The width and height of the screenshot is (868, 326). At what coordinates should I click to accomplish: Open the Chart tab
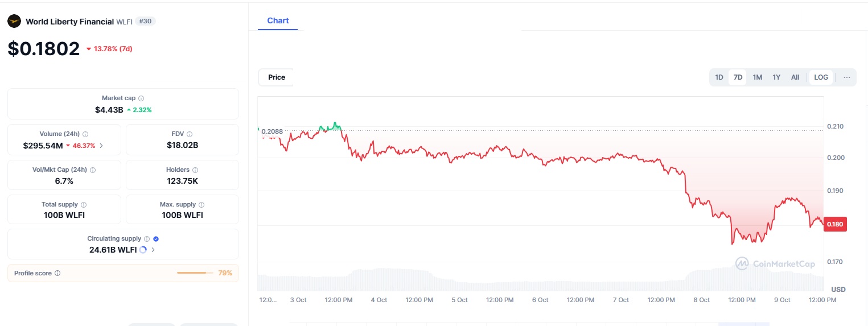click(x=278, y=21)
